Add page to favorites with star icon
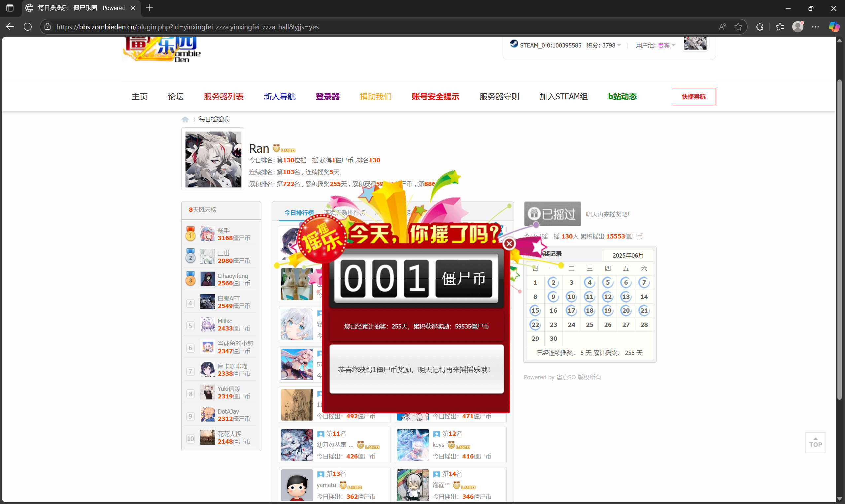The image size is (845, 504). point(738,27)
